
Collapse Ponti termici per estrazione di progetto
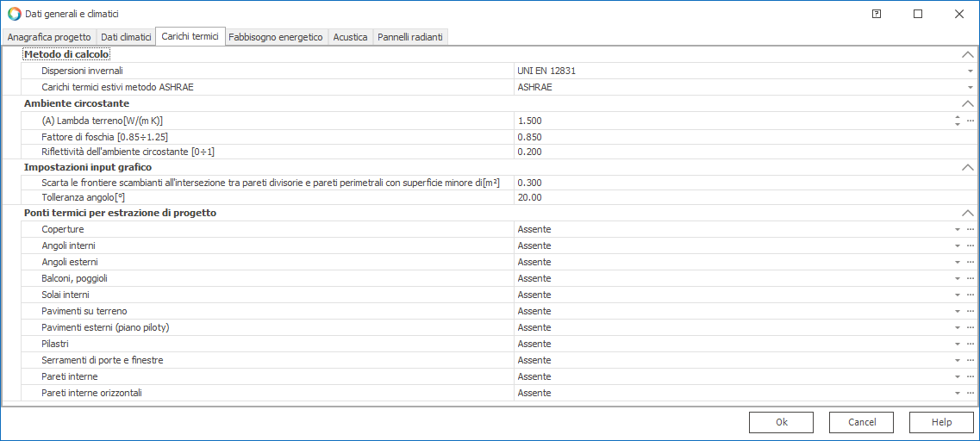[967, 214]
